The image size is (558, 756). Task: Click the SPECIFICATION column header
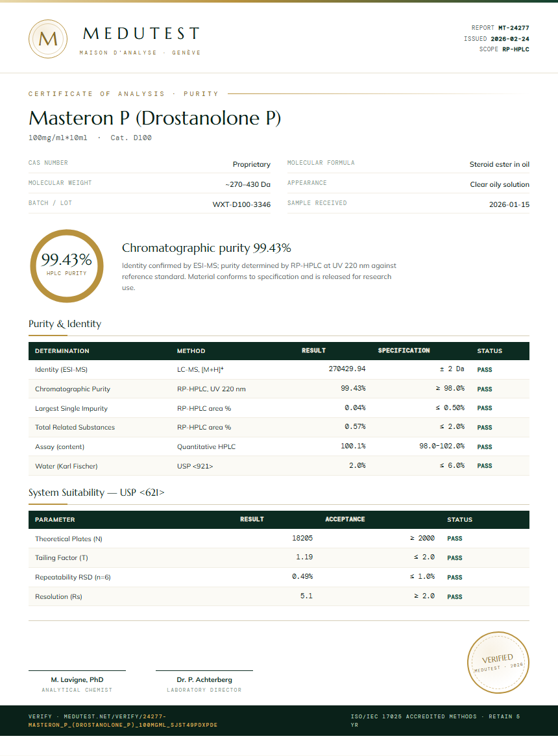(404, 350)
